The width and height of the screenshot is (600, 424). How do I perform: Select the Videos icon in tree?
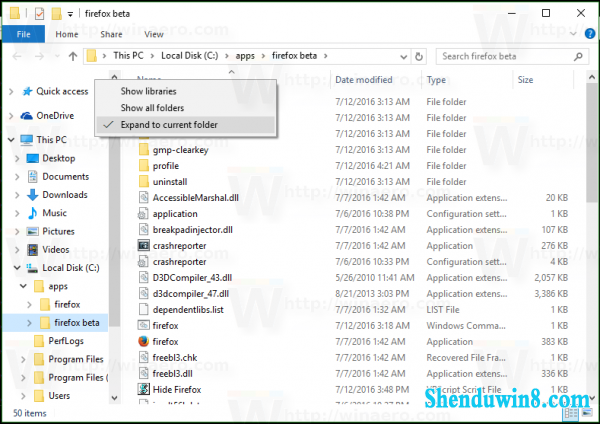point(33,250)
